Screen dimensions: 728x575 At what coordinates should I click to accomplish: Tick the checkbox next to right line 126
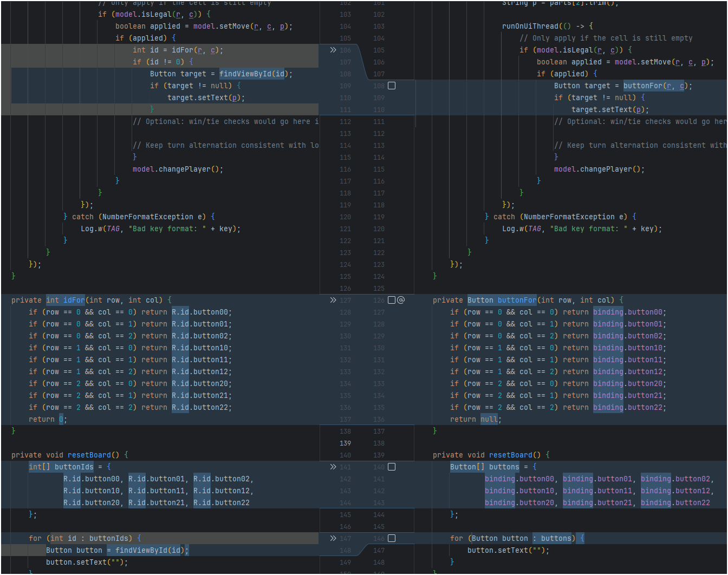point(392,300)
